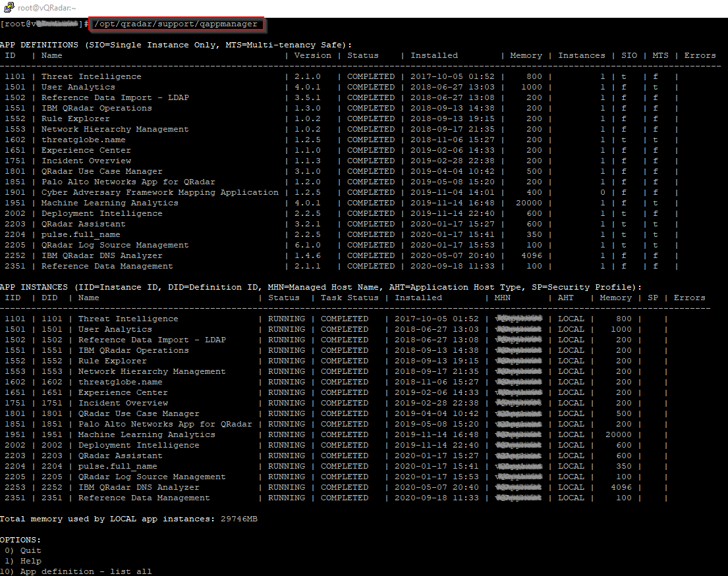Click 'Machine Learning Analytics' instance name
The height and width of the screenshot is (576, 728).
tap(147, 435)
